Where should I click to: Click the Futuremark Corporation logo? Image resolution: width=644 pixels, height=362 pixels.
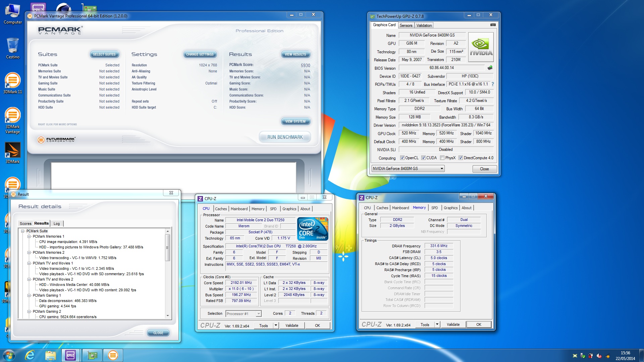57,139
